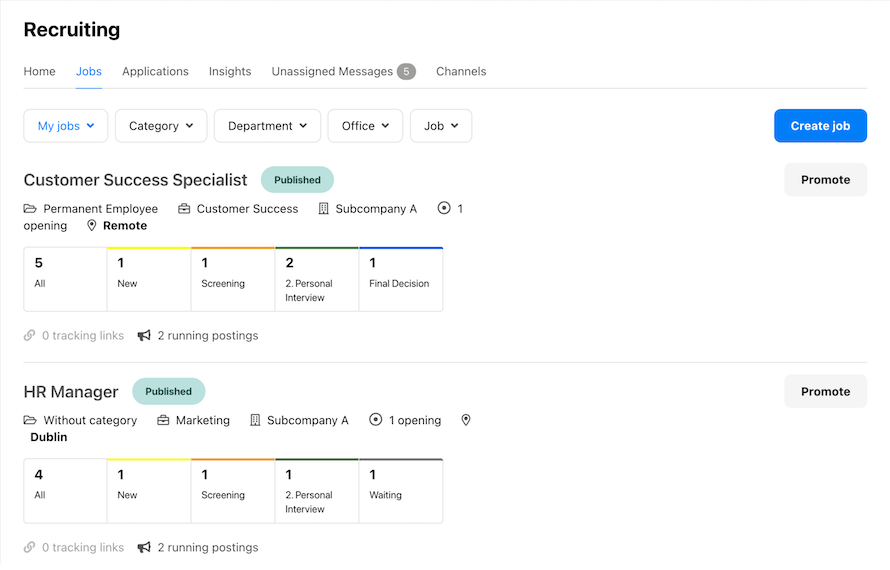Click folder icon beside Permanent Employee

click(x=30, y=208)
